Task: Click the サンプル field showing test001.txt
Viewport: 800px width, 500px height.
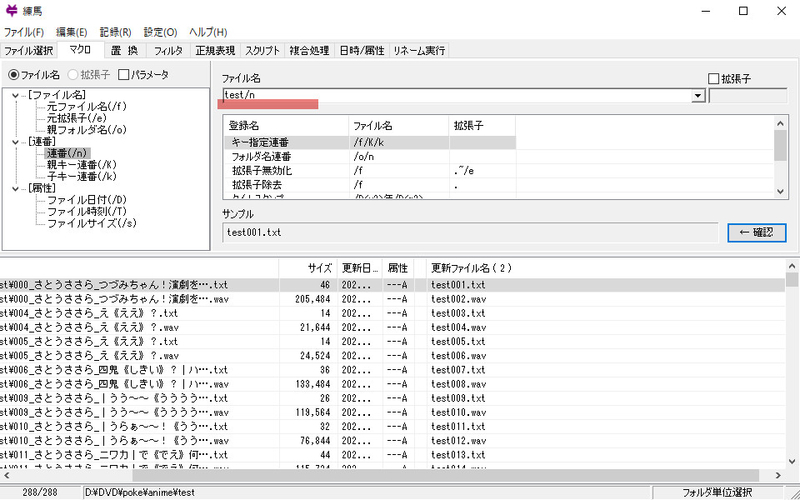Action: pyautogui.click(x=470, y=233)
